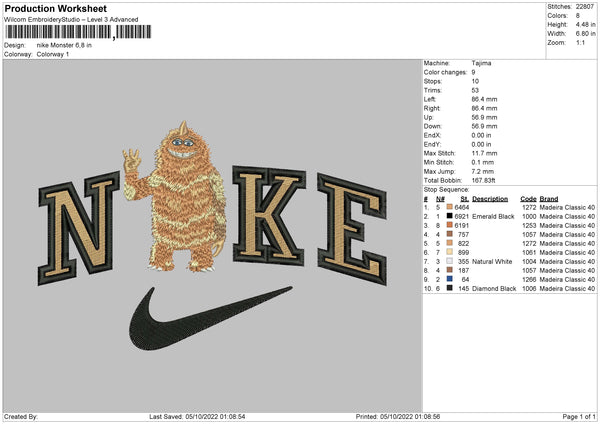The height and width of the screenshot is (424, 600).
Task: Click the embroidered letter N in the preview
Action: pos(79,228)
